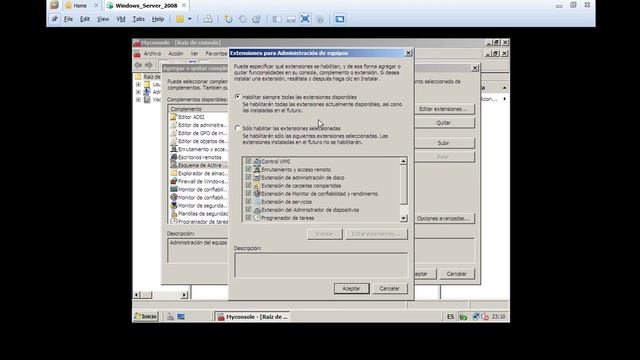Open the File menu in VMware
This screenshot has width=640, height=360.
point(68,19)
